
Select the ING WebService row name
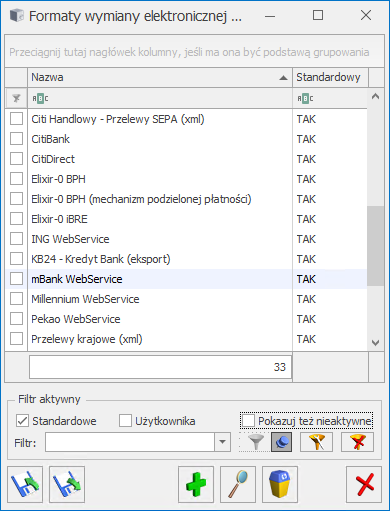pos(70,239)
